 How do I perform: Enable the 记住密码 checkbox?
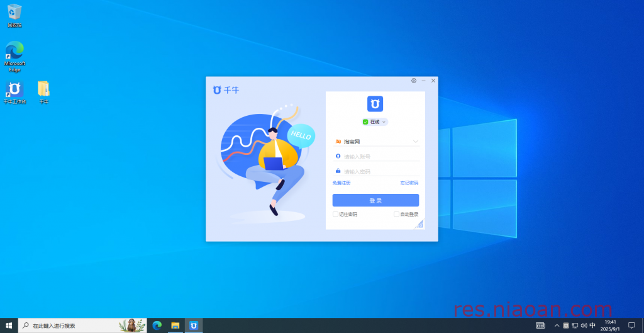336,214
